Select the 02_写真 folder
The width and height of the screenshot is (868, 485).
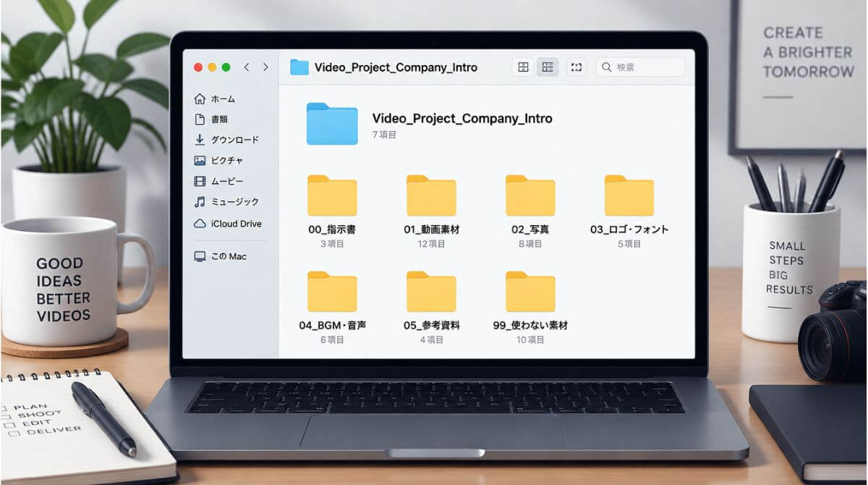click(x=530, y=195)
